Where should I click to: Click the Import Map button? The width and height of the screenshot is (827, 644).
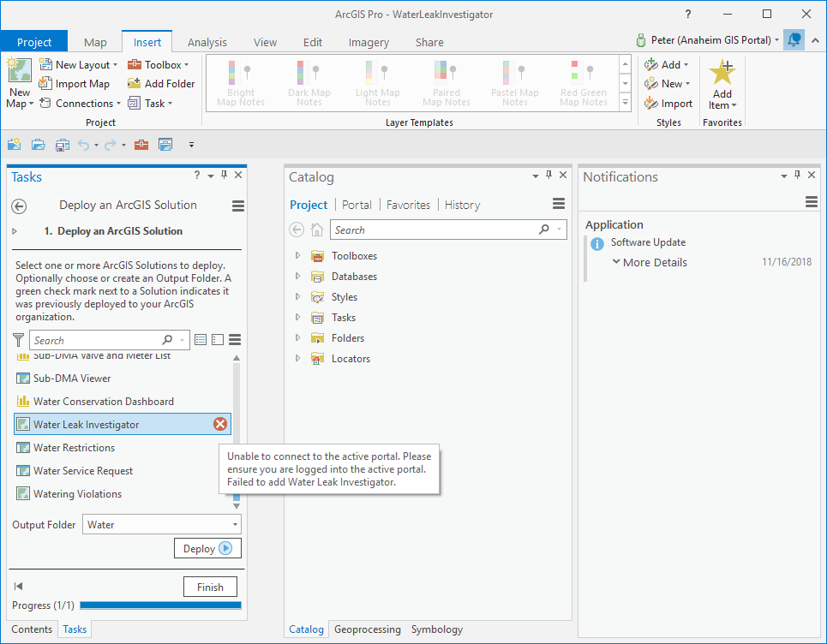(75, 84)
